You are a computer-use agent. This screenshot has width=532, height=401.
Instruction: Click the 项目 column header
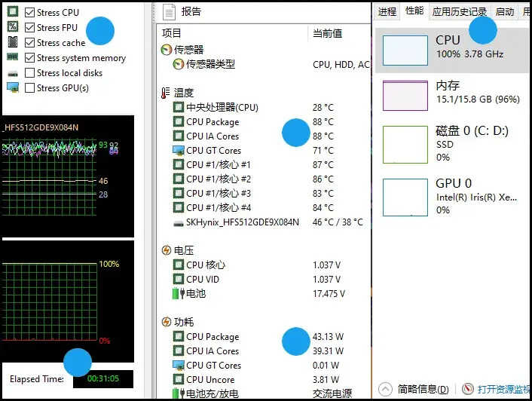172,33
